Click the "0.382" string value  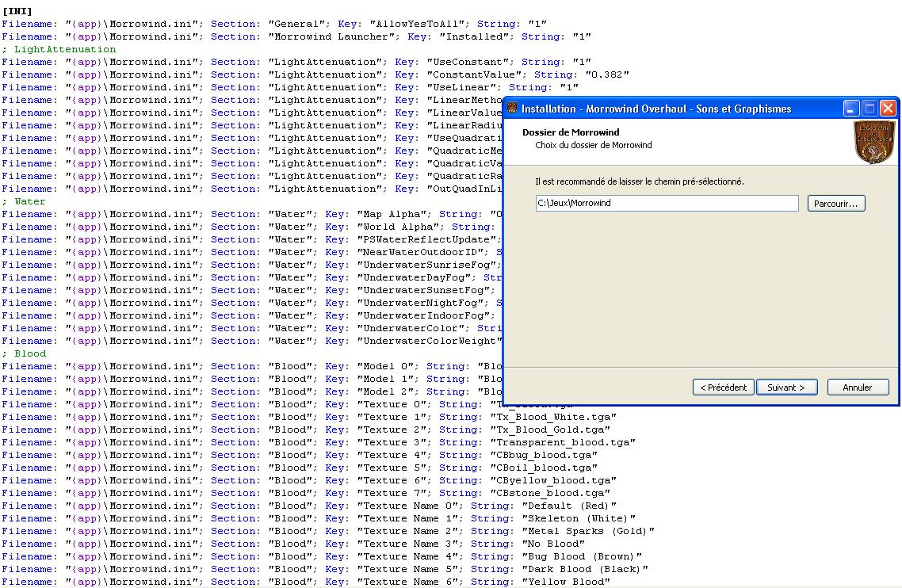607,74
